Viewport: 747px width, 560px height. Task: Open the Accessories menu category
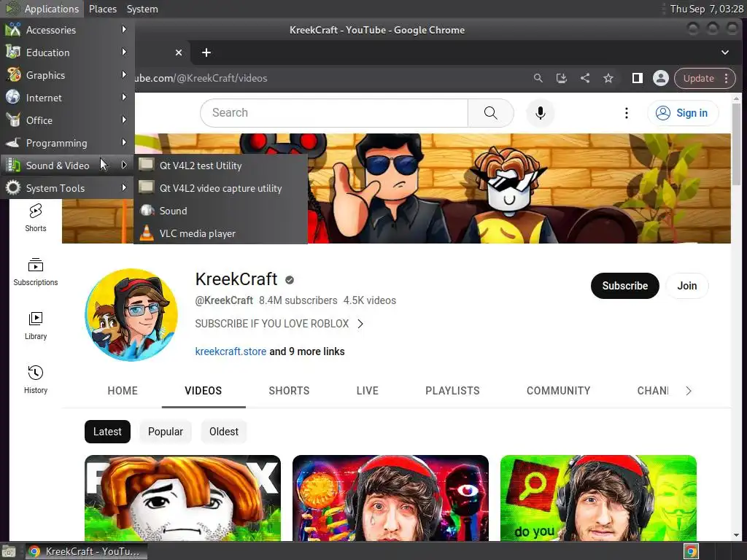coord(67,30)
